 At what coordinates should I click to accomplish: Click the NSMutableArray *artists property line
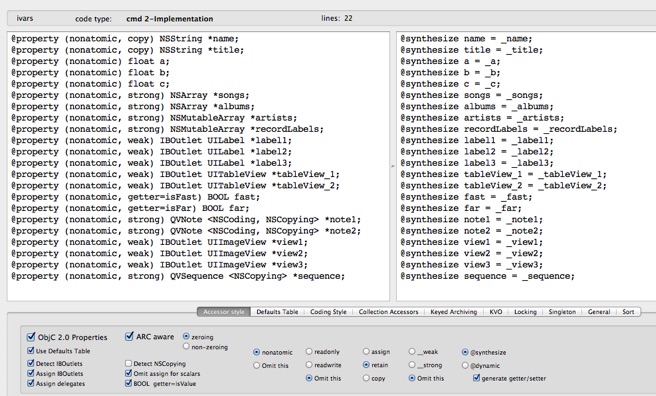point(154,118)
